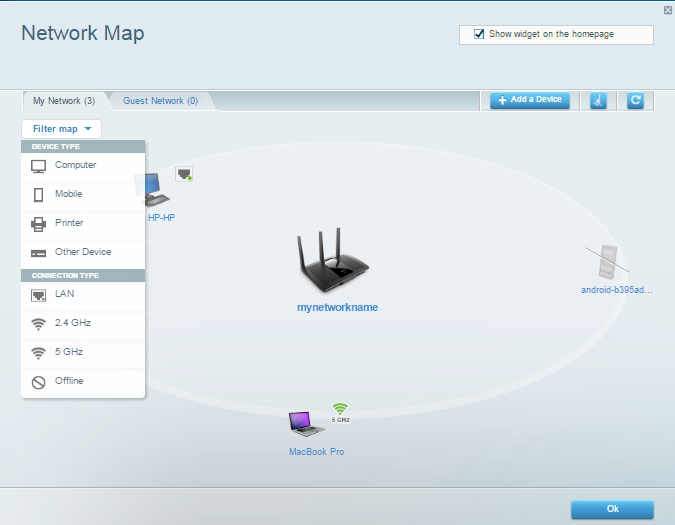675x525 pixels.
Task: Click the clear device list broom icon
Action: click(598, 101)
